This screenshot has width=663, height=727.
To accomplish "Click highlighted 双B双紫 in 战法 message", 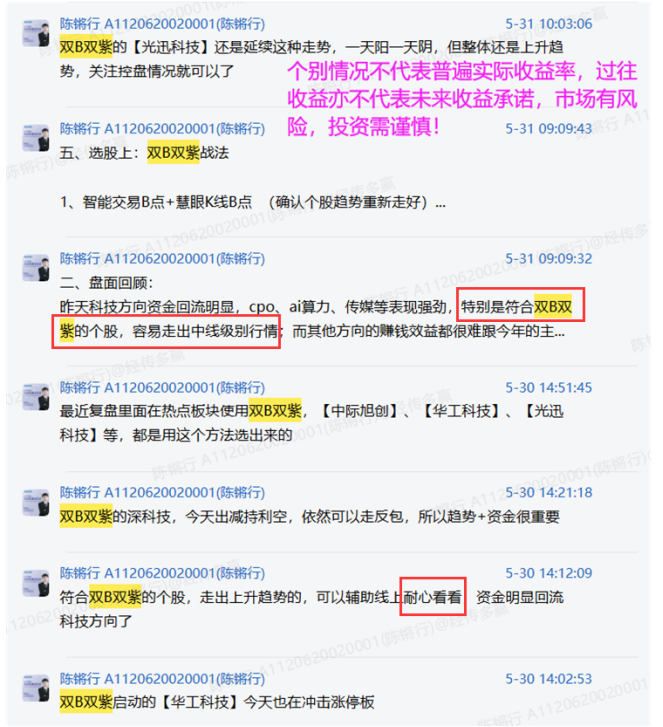I will coord(173,153).
